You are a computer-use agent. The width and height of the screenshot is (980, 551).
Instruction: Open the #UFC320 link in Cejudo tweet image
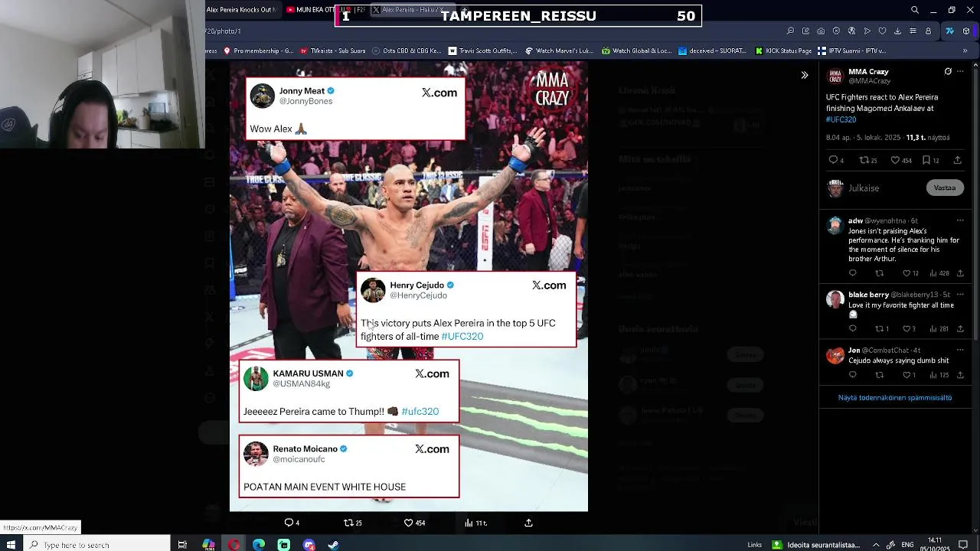point(462,336)
